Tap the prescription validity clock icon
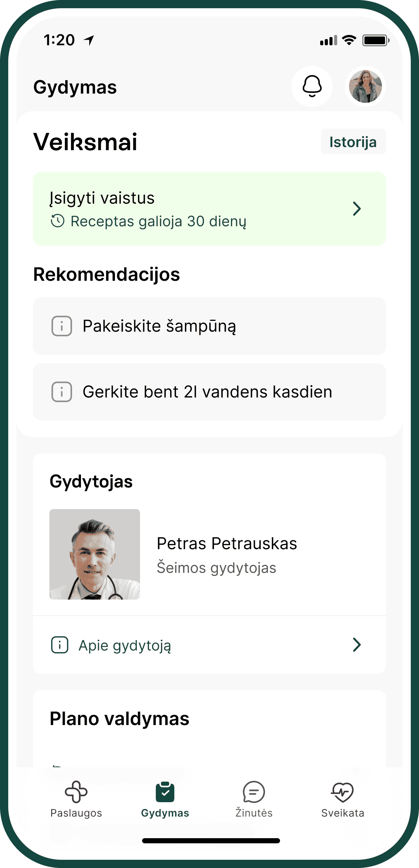Image resolution: width=419 pixels, height=868 pixels. 58,221
